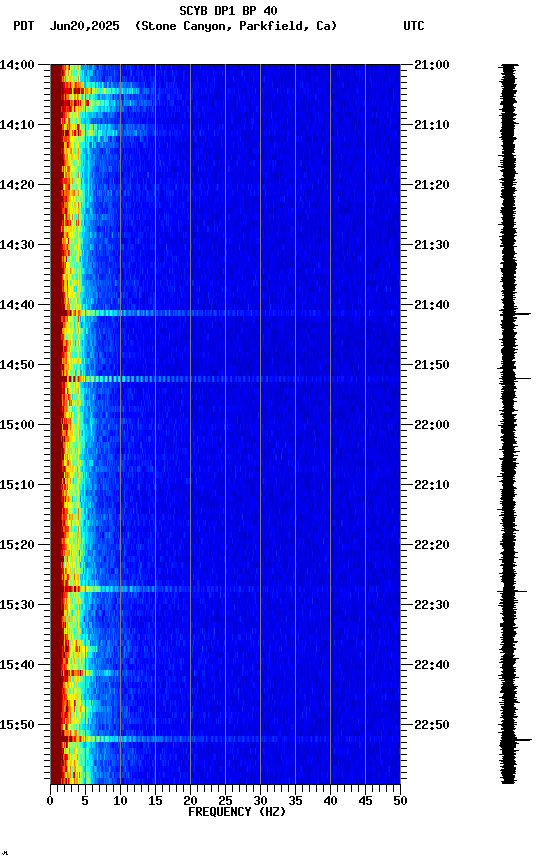Click the 22:00 UTC time label

pos(432,425)
